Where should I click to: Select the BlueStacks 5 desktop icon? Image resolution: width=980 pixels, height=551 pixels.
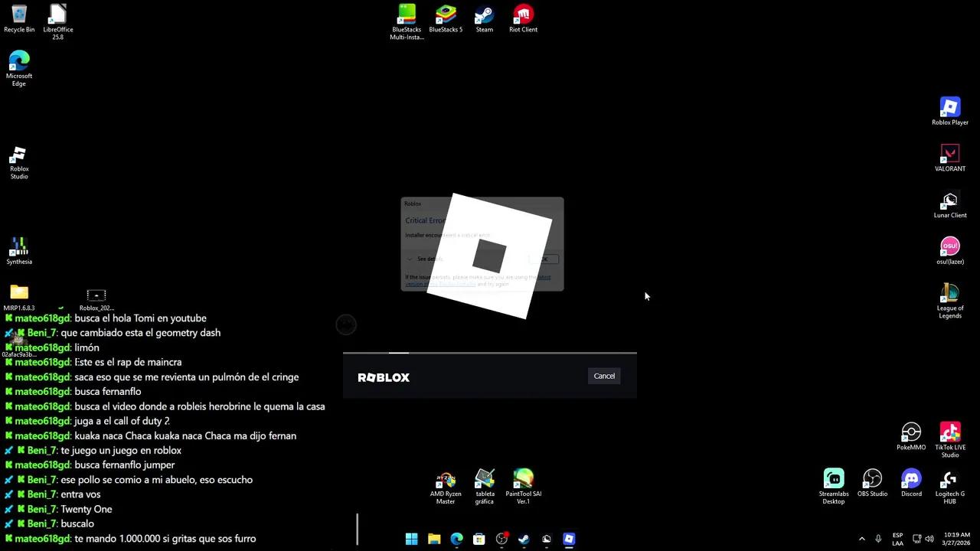click(x=446, y=19)
